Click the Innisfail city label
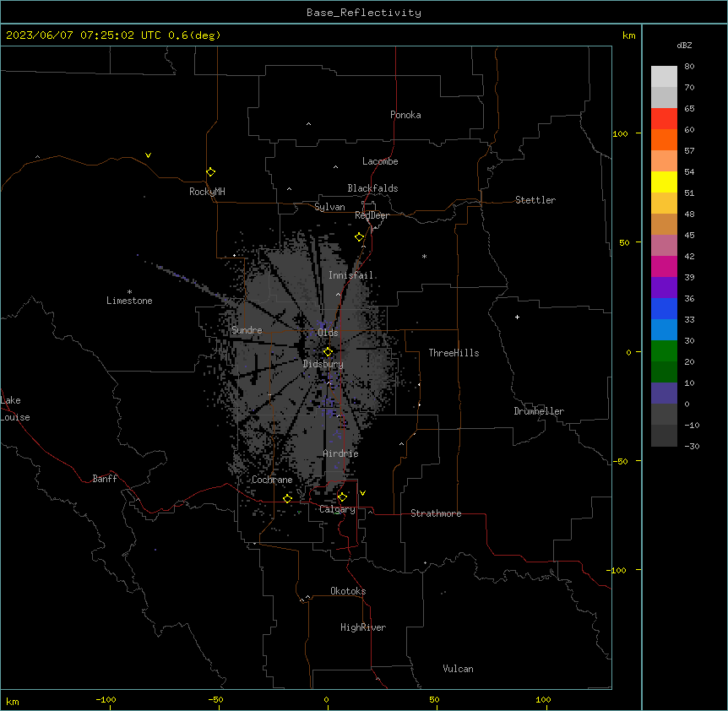728x711 pixels. point(350,275)
